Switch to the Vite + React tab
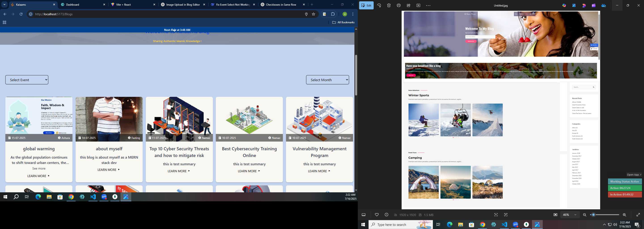The height and width of the screenshot is (229, 644). pos(133,4)
